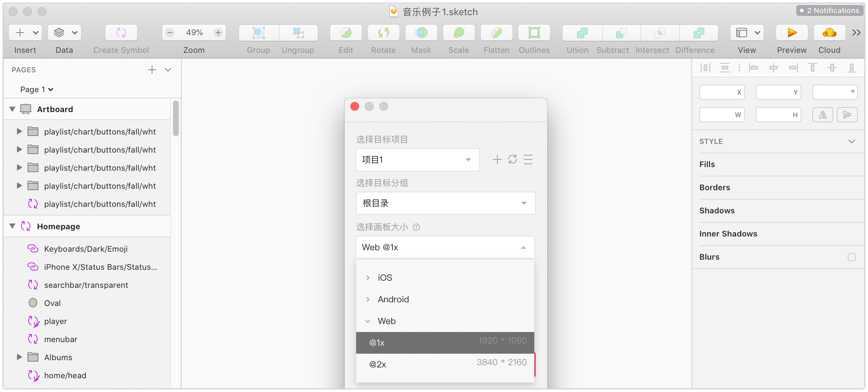Click the Preview play icon
Viewport: 868px width, 392px height.
click(792, 33)
